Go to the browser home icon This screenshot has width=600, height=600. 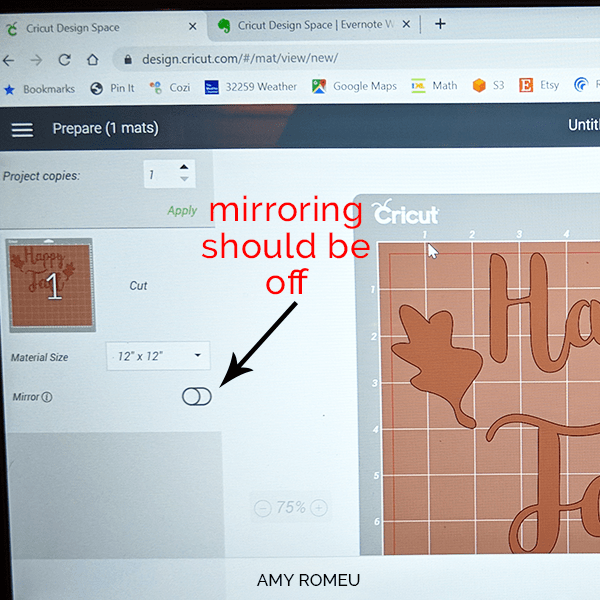pyautogui.click(x=92, y=59)
